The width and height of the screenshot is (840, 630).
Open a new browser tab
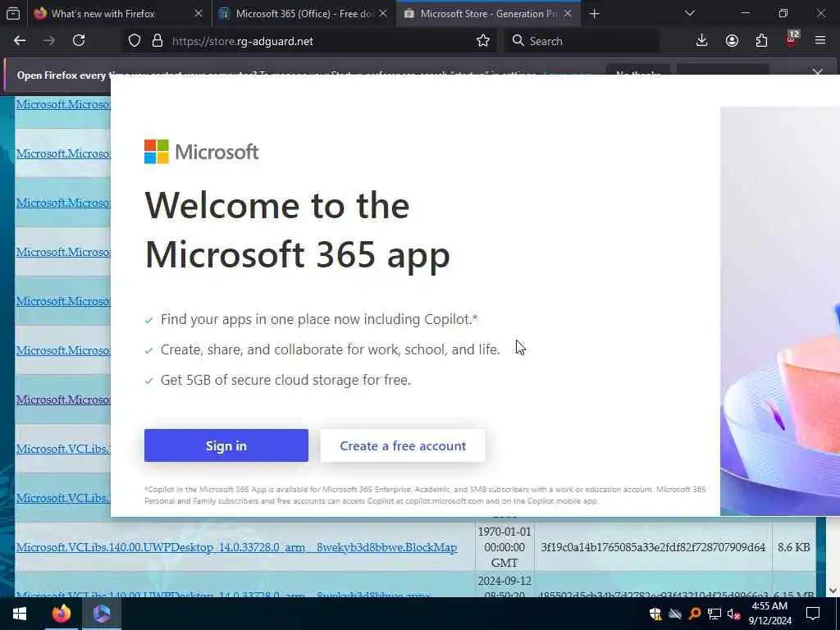pos(594,14)
